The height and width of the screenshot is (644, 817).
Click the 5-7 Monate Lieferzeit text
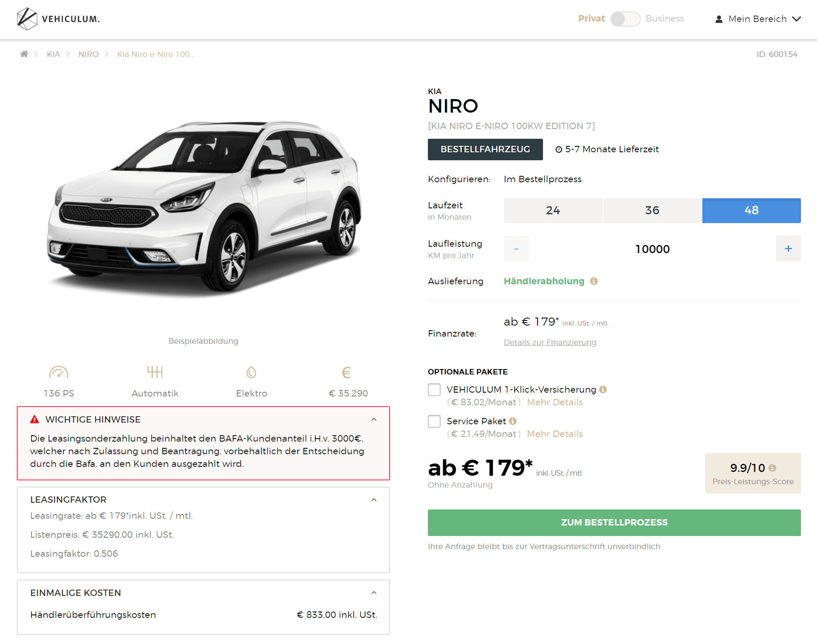[612, 149]
